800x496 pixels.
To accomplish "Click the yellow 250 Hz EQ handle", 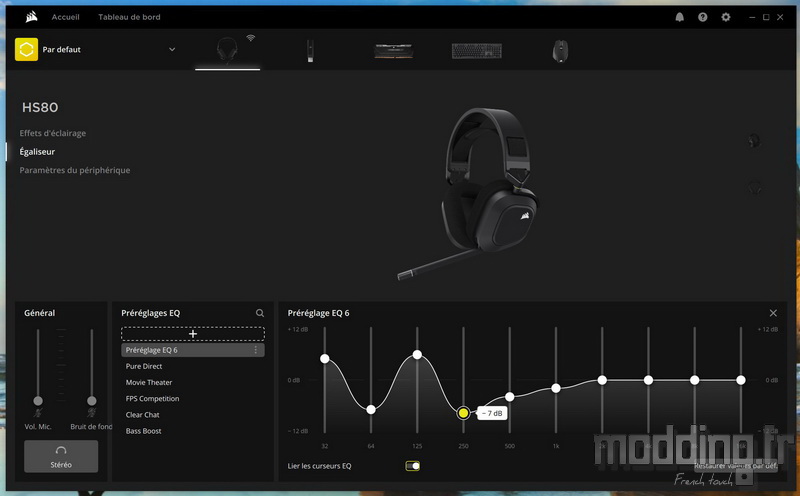I will (463, 413).
